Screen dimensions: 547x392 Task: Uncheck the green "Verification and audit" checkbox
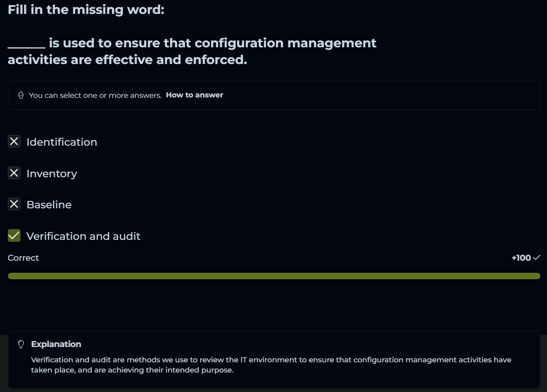[x=14, y=236]
